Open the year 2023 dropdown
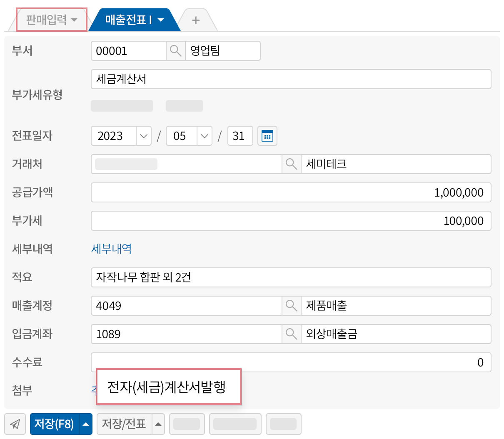The height and width of the screenshot is (439, 504). (x=144, y=135)
